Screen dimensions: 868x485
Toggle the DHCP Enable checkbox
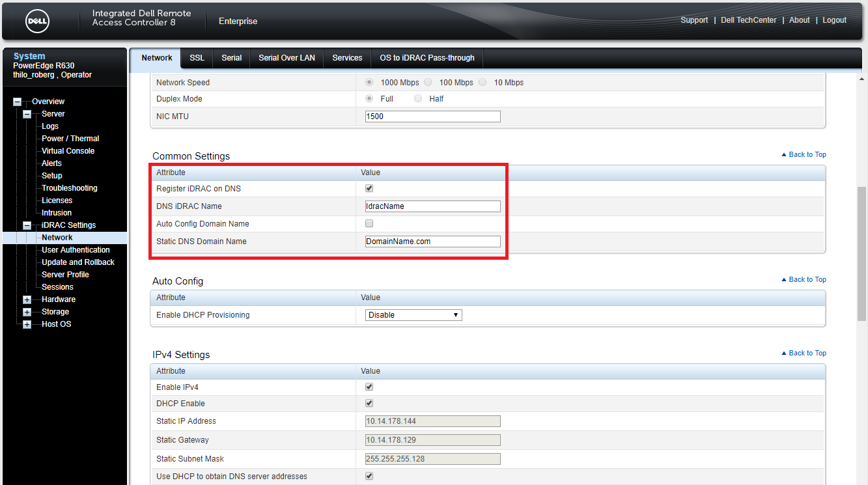(x=369, y=404)
